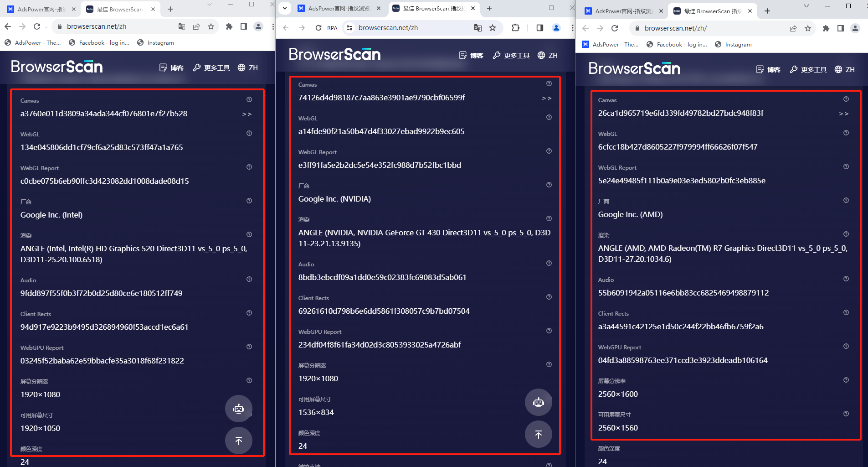Bookmark page with star icon in left window
Viewport: 868px width, 467px height.
click(x=211, y=26)
